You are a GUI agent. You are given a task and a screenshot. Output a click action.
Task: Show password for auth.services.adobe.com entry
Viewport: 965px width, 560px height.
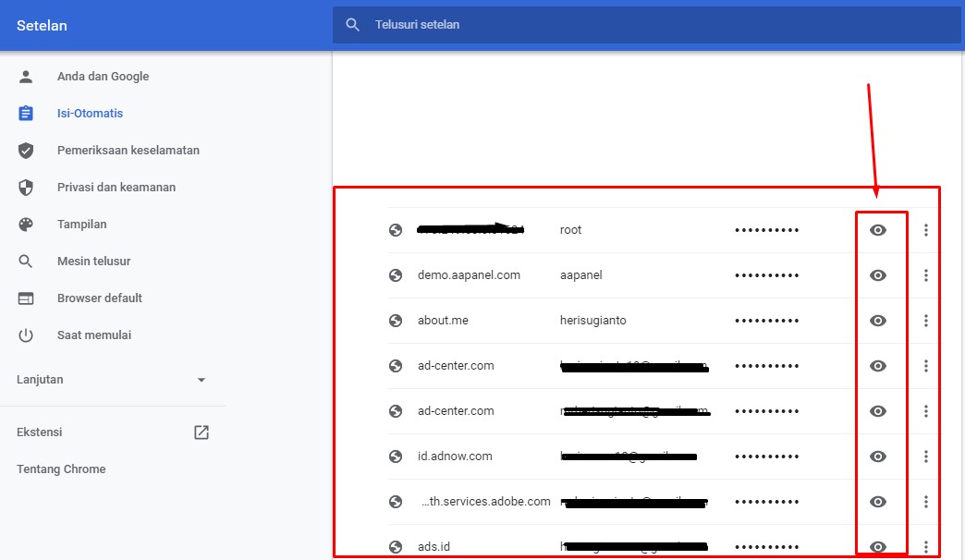pyautogui.click(x=878, y=502)
